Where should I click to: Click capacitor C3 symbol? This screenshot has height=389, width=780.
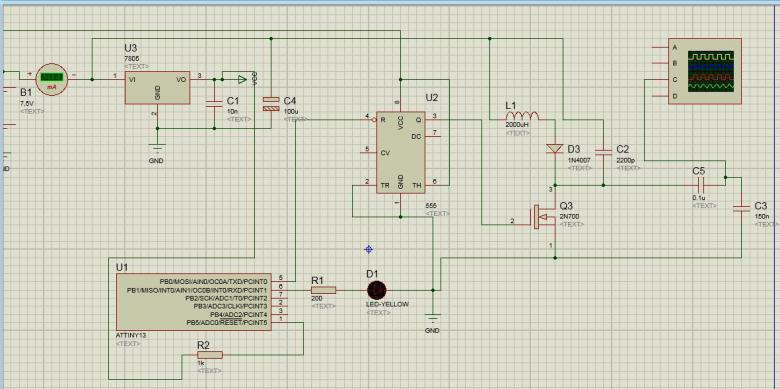click(x=742, y=207)
